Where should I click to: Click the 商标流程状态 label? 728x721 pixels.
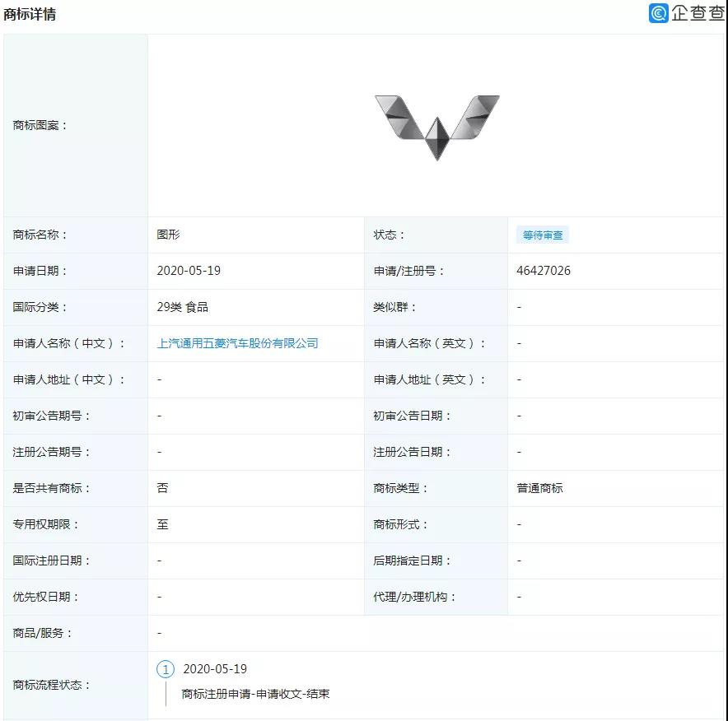pos(52,685)
